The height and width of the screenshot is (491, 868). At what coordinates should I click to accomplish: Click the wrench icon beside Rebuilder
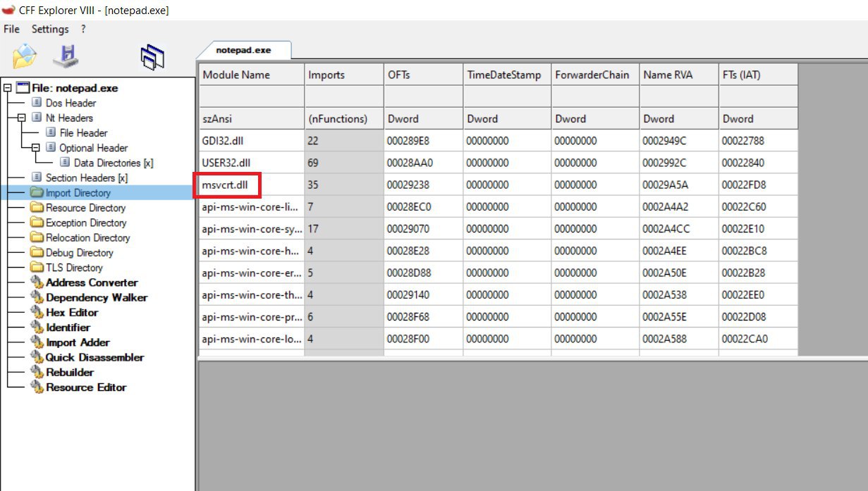point(37,372)
